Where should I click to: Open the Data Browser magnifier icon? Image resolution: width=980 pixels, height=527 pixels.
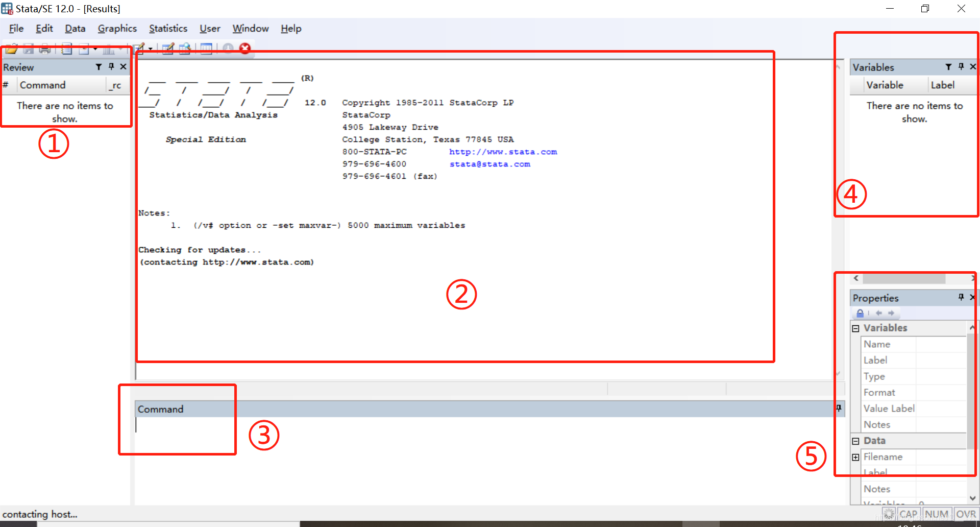tap(185, 49)
